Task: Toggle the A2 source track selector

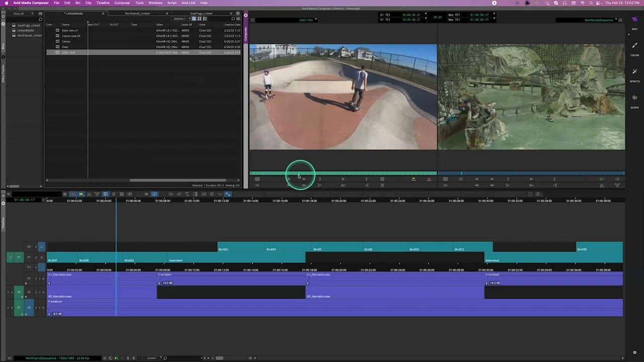Action: pos(19,292)
